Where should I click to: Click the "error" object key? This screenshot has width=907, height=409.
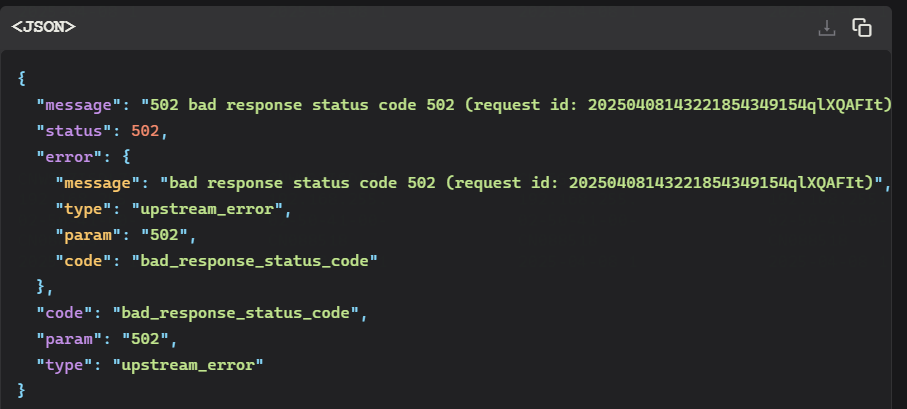click(65, 157)
